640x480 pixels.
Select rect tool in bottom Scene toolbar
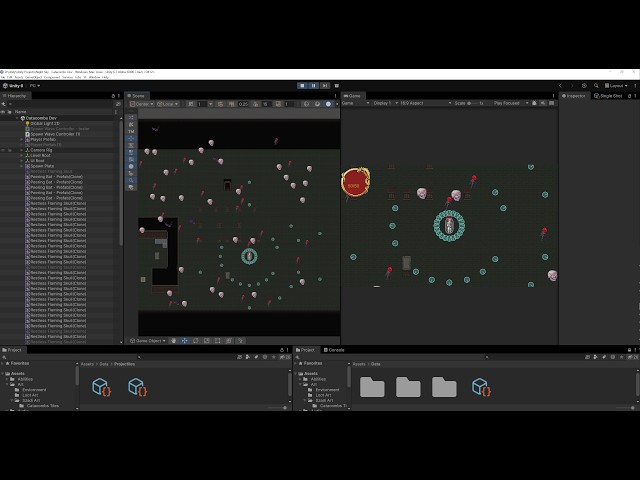pyautogui.click(x=218, y=340)
